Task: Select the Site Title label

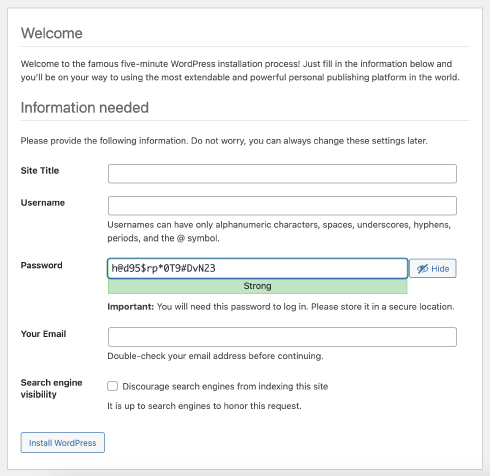Action: (x=40, y=170)
